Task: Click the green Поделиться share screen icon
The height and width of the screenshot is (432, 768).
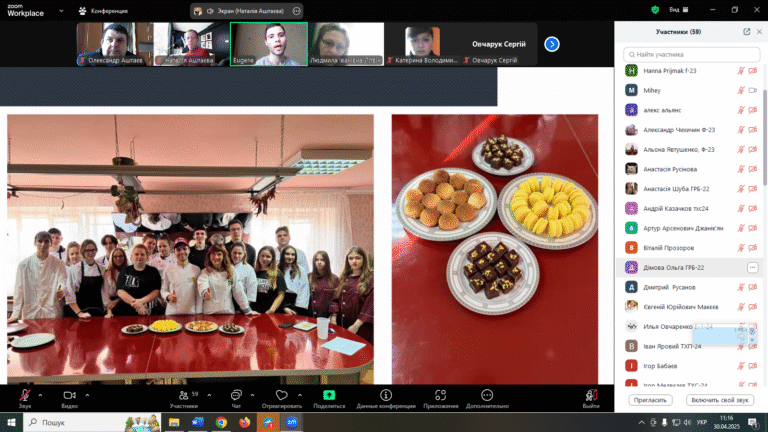Action: point(329,395)
